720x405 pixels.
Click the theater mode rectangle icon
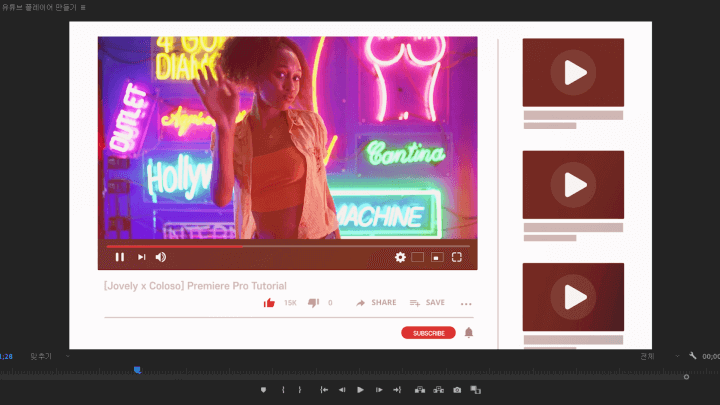(418, 257)
